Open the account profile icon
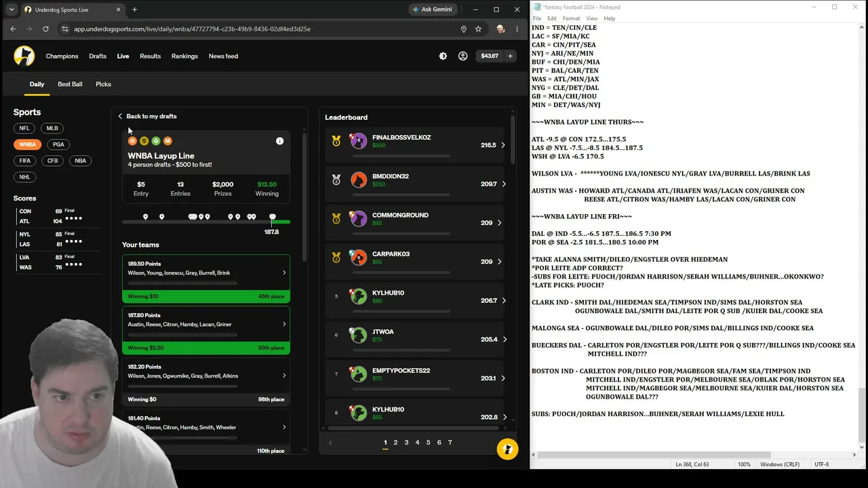The image size is (868, 488). (x=462, y=56)
